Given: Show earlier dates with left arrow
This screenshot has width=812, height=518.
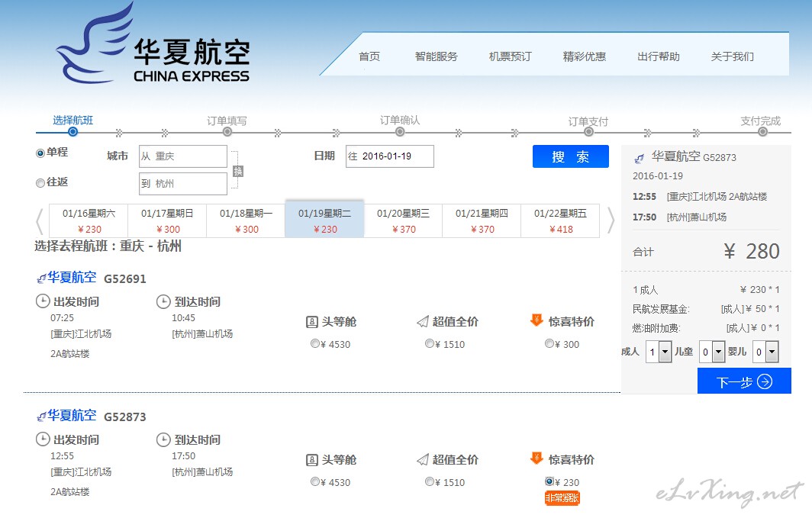Looking at the screenshot, I should click(x=40, y=221).
